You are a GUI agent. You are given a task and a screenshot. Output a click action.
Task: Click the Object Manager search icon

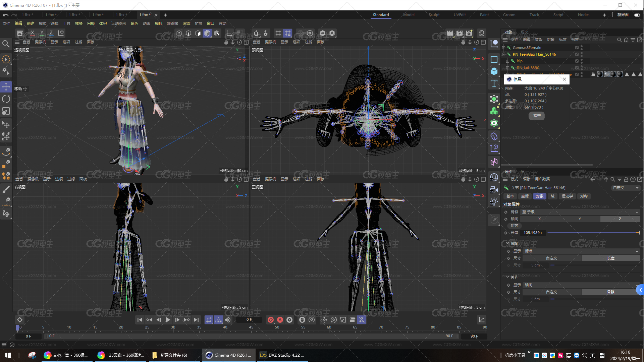tap(619, 40)
